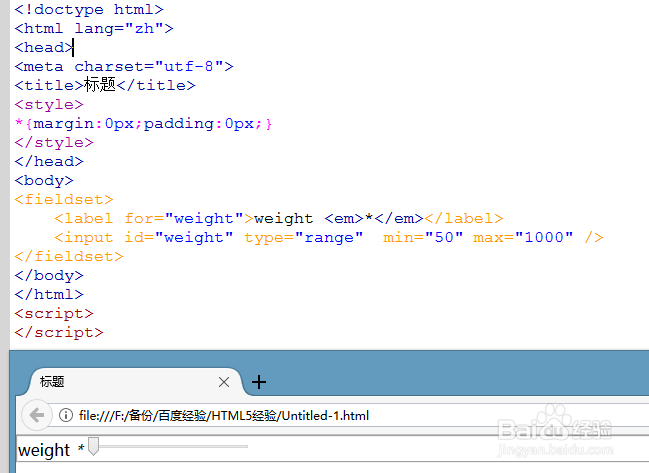
Task: Click the label for="weight" code line
Action: (x=279, y=218)
